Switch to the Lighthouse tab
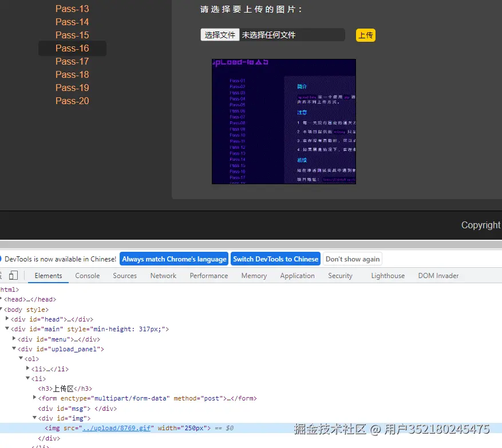 pyautogui.click(x=388, y=276)
